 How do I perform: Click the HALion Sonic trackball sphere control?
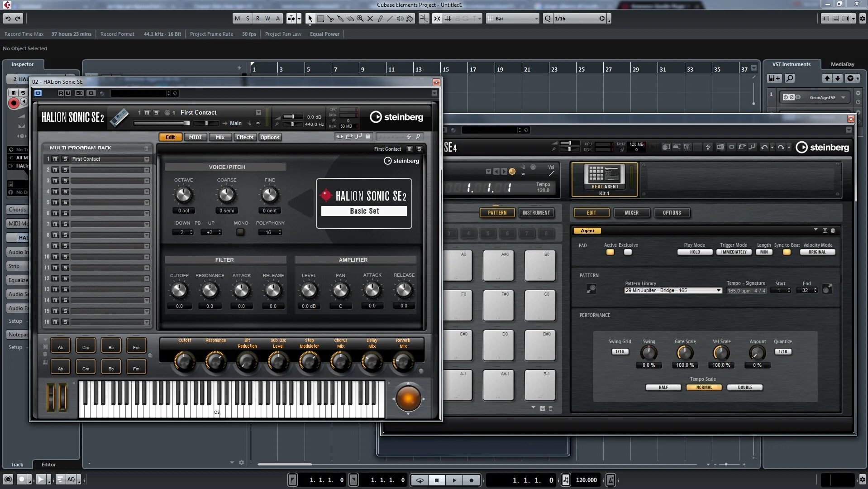408,398
